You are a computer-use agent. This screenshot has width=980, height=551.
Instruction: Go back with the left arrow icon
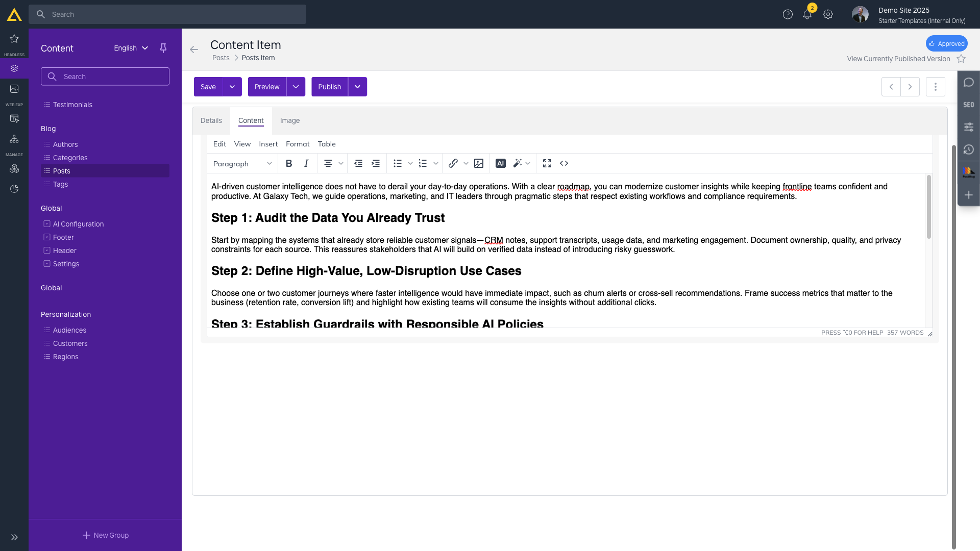click(194, 49)
